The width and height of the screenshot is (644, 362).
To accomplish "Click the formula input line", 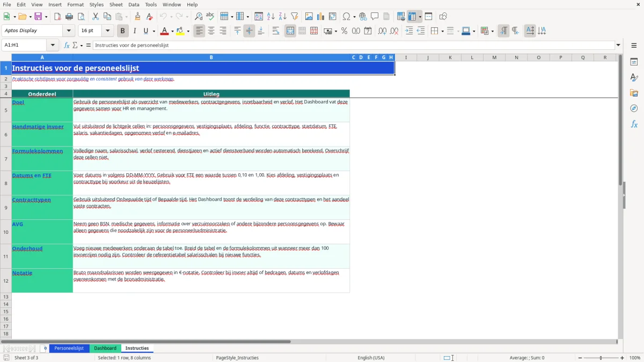I will tap(354, 45).
